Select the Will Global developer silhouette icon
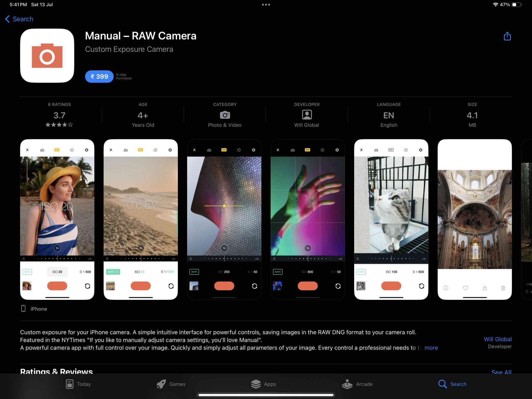This screenshot has height=399, width=532. pyautogui.click(x=307, y=115)
